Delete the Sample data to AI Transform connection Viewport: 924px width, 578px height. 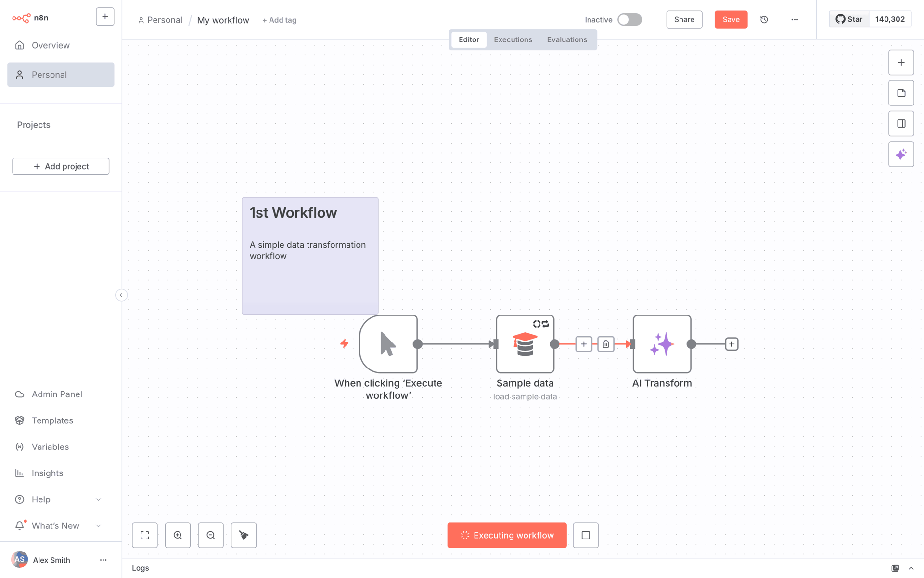tap(606, 344)
